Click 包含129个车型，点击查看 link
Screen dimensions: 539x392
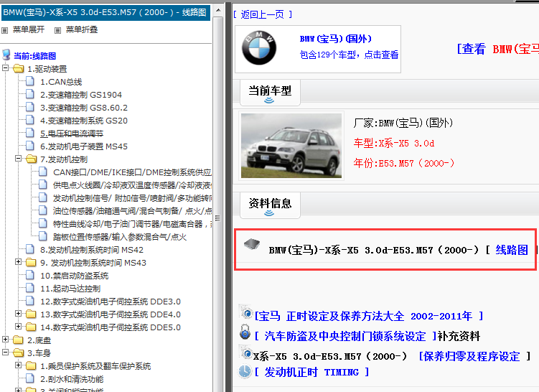349,55
